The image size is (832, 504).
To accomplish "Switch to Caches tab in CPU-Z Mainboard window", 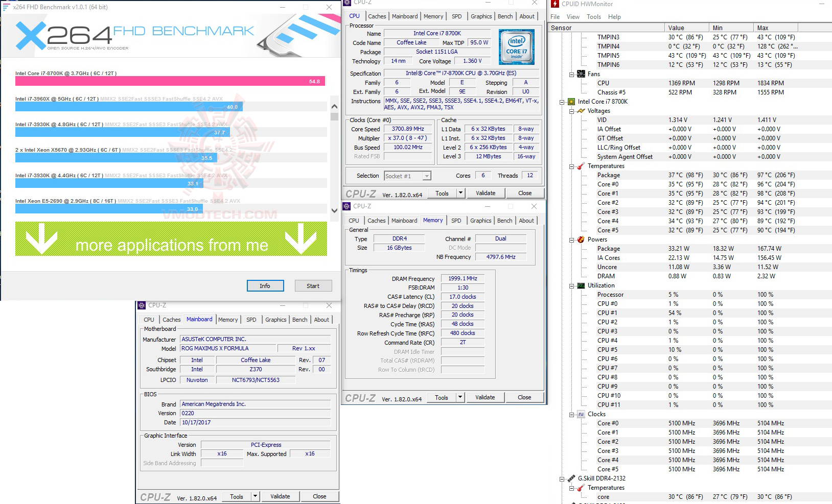I will [172, 320].
